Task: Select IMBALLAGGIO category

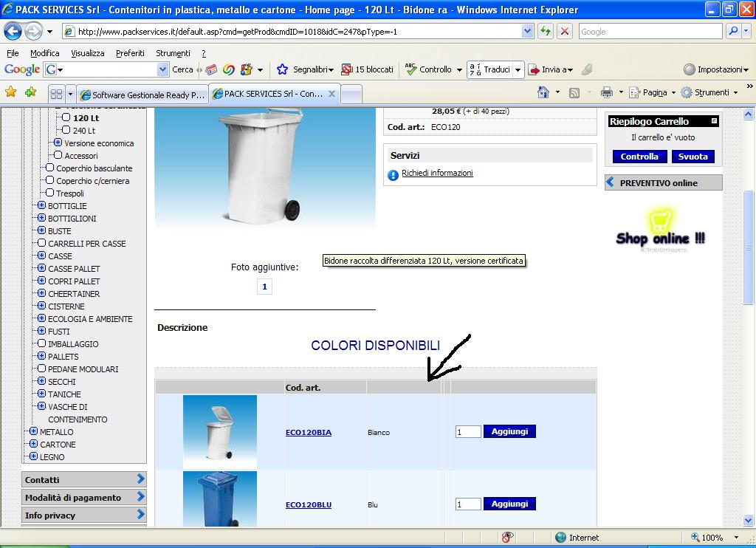Action: tap(73, 344)
